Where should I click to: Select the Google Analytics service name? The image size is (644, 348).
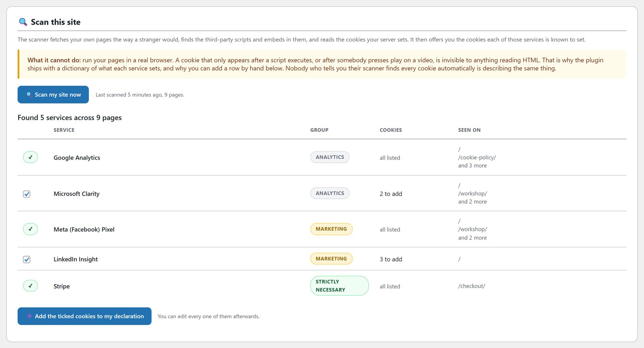(x=77, y=158)
